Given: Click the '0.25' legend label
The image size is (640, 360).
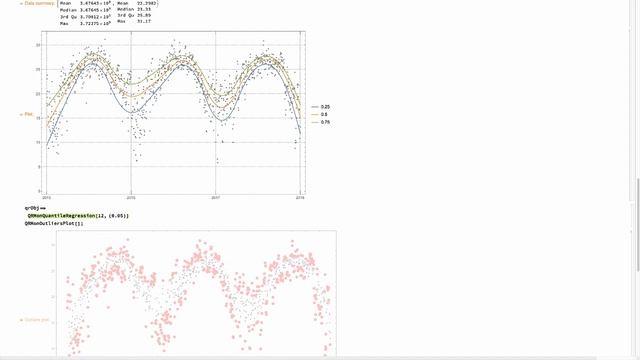Looking at the screenshot, I should coord(325,107).
